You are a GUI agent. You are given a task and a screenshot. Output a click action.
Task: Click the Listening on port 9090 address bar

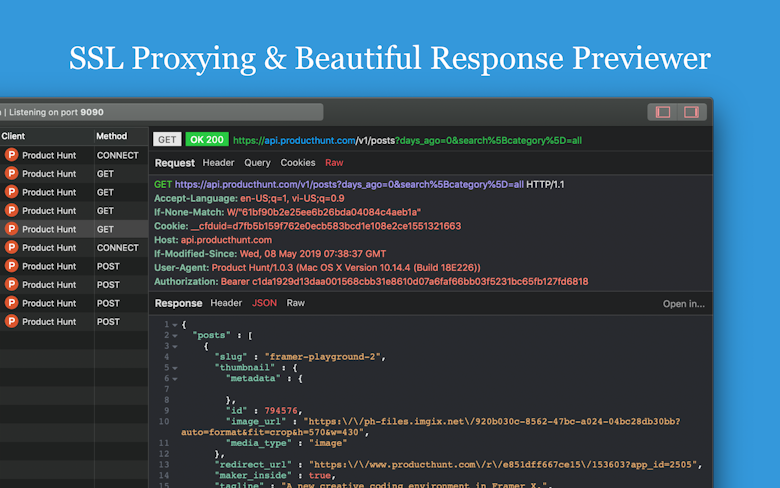point(161,112)
